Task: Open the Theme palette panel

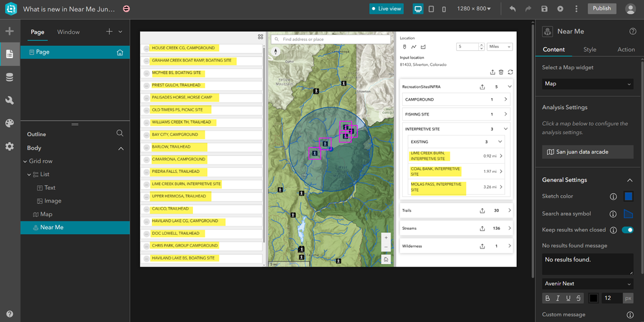Action: (x=9, y=123)
